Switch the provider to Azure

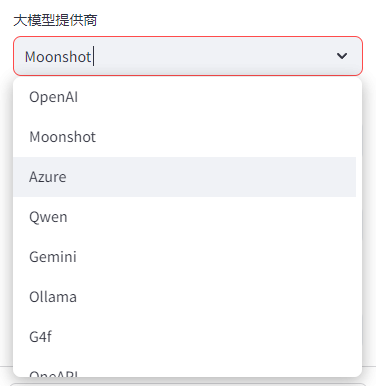pyautogui.click(x=184, y=177)
